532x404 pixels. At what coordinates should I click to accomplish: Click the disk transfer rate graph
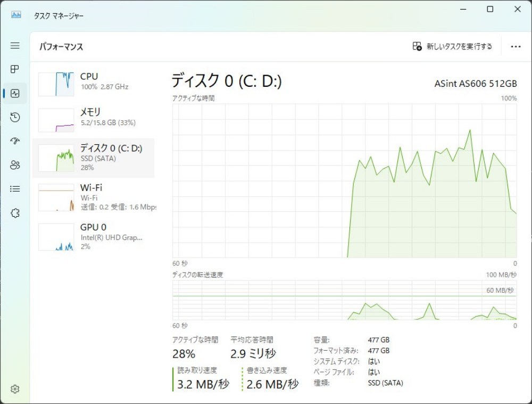pos(344,300)
